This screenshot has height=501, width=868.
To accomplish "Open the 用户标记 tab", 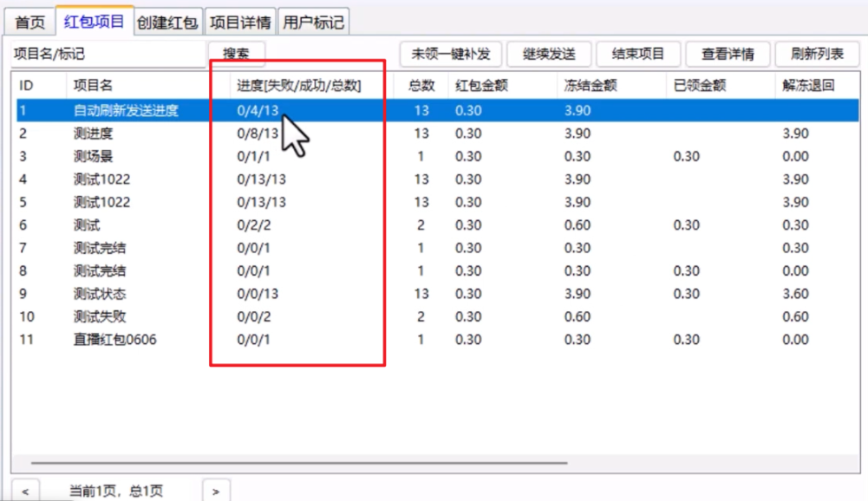I will tap(313, 23).
